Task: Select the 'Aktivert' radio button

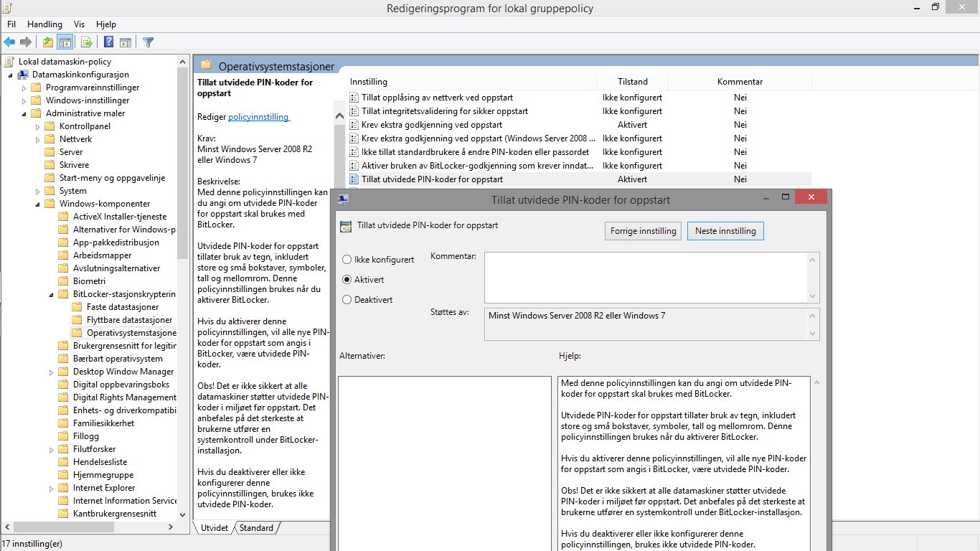Action: 347,280
